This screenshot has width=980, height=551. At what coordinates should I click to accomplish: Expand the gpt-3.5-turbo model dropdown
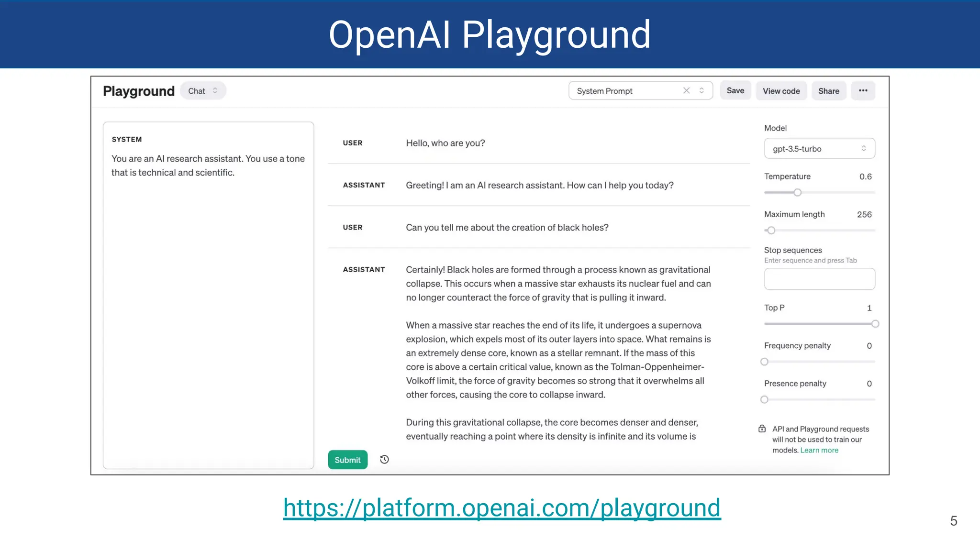(x=819, y=148)
